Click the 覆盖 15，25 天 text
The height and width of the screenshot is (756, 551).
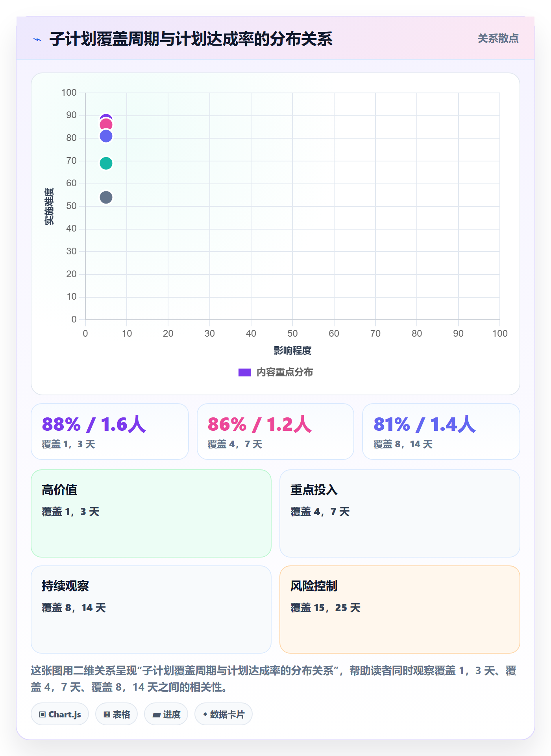325,608
